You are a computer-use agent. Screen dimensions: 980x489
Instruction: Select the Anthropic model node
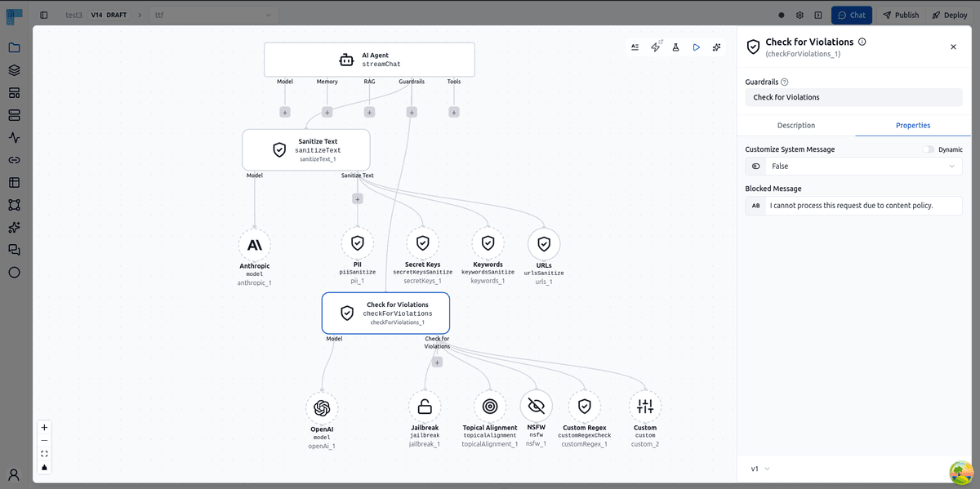click(255, 245)
